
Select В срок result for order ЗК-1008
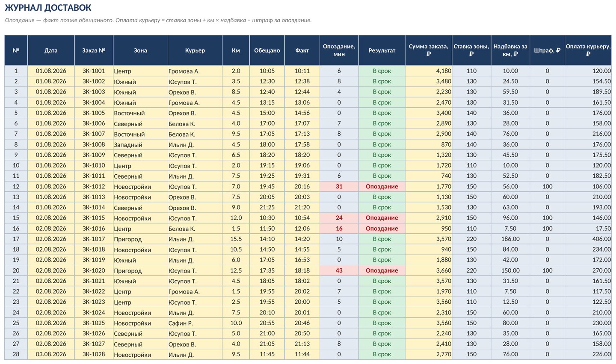(382, 144)
